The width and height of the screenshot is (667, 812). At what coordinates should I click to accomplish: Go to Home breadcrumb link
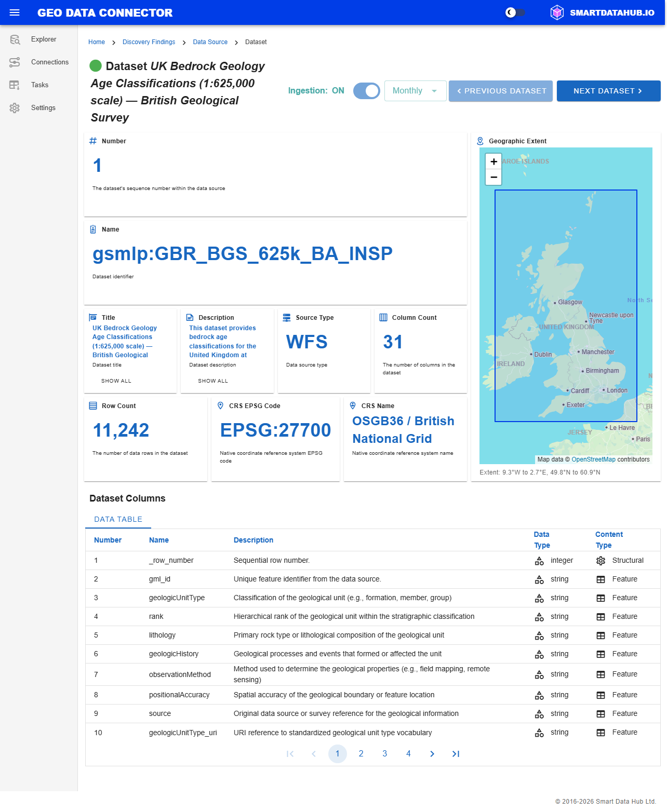[97, 42]
